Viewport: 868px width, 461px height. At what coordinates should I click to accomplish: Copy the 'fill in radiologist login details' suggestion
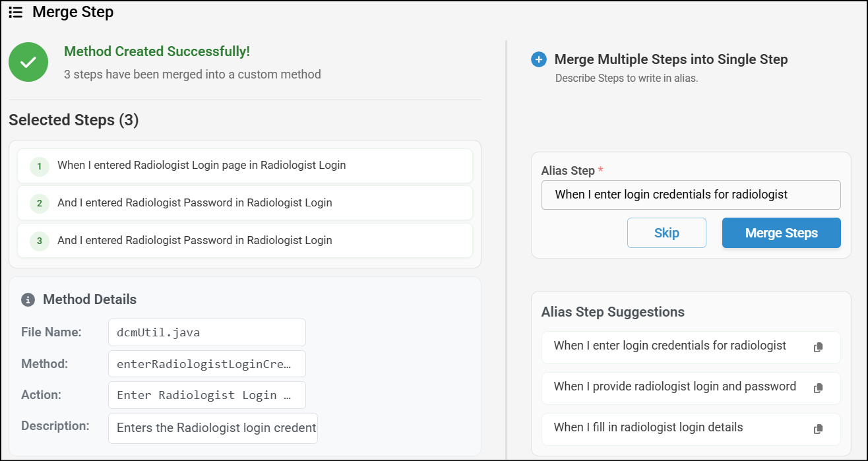[x=818, y=429]
